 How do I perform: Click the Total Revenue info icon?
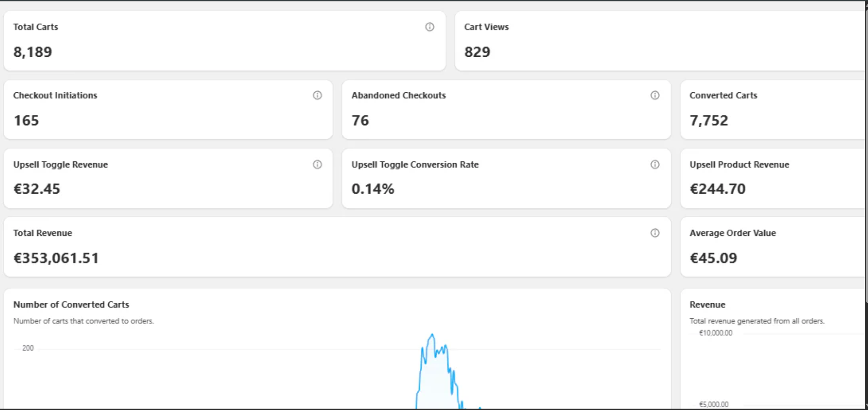[x=655, y=233]
